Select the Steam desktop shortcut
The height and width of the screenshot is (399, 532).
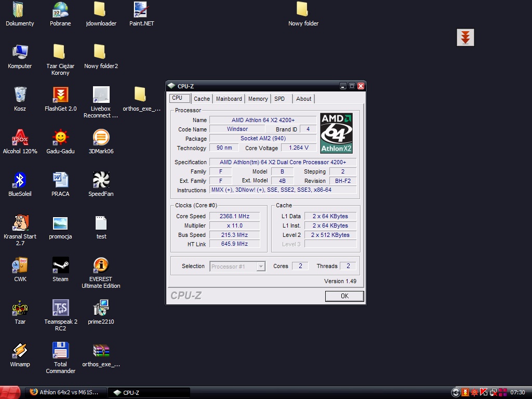point(60,265)
